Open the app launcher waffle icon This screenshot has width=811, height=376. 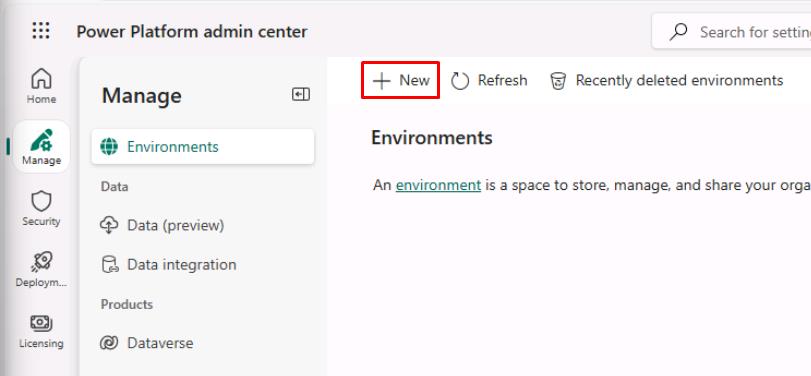coord(41,31)
